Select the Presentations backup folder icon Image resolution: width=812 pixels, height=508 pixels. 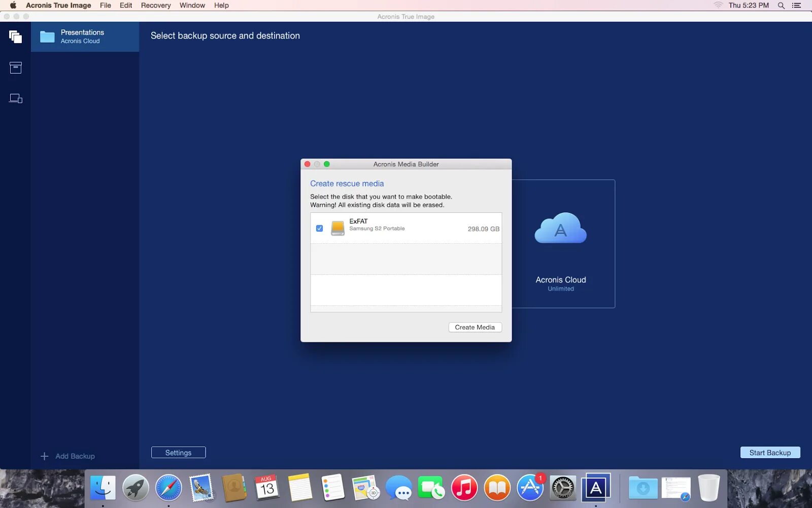pos(47,37)
